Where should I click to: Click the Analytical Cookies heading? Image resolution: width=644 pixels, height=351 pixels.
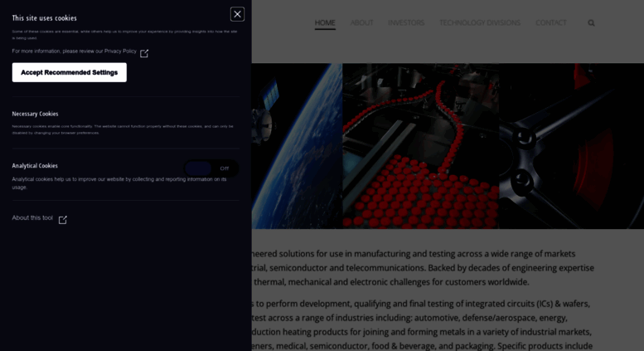[35, 166]
